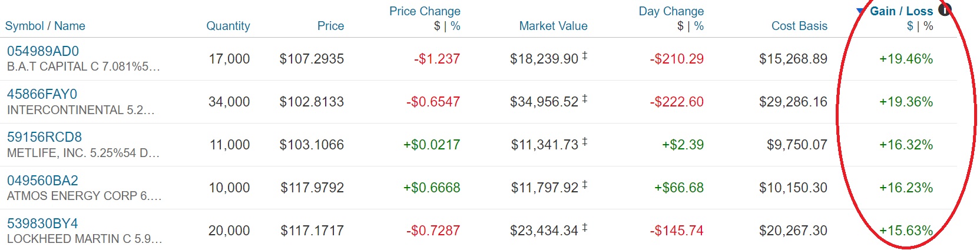The width and height of the screenshot is (980, 250).
Task: Select the 049560BA2 Atmos Energy symbol
Action: (42, 181)
